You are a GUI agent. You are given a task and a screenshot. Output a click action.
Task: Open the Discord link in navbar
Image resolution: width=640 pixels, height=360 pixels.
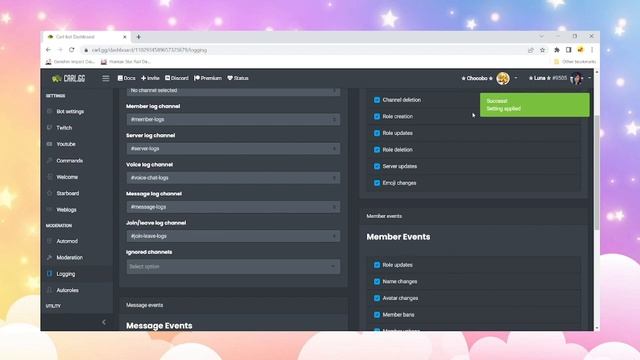click(x=177, y=78)
